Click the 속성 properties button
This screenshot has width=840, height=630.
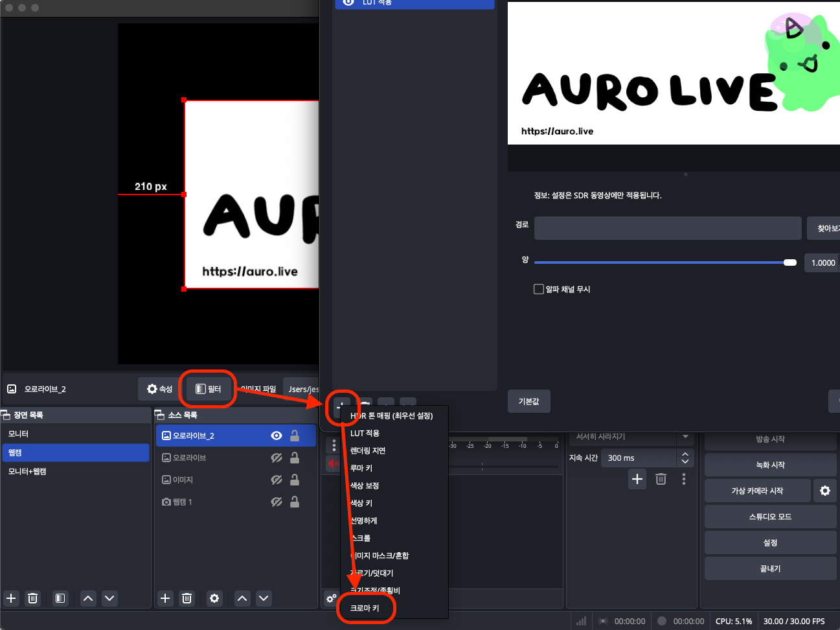coord(159,389)
